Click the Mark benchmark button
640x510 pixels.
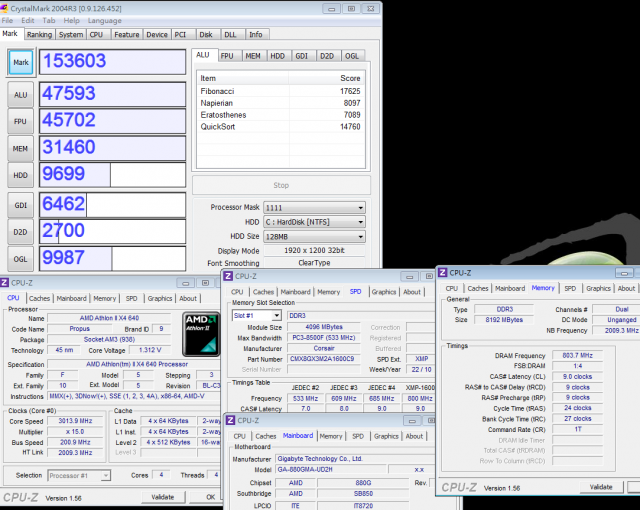click(x=20, y=62)
